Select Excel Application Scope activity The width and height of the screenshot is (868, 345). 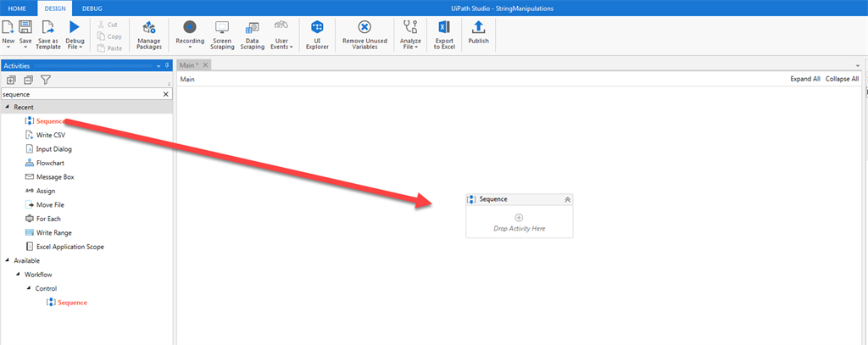point(64,247)
